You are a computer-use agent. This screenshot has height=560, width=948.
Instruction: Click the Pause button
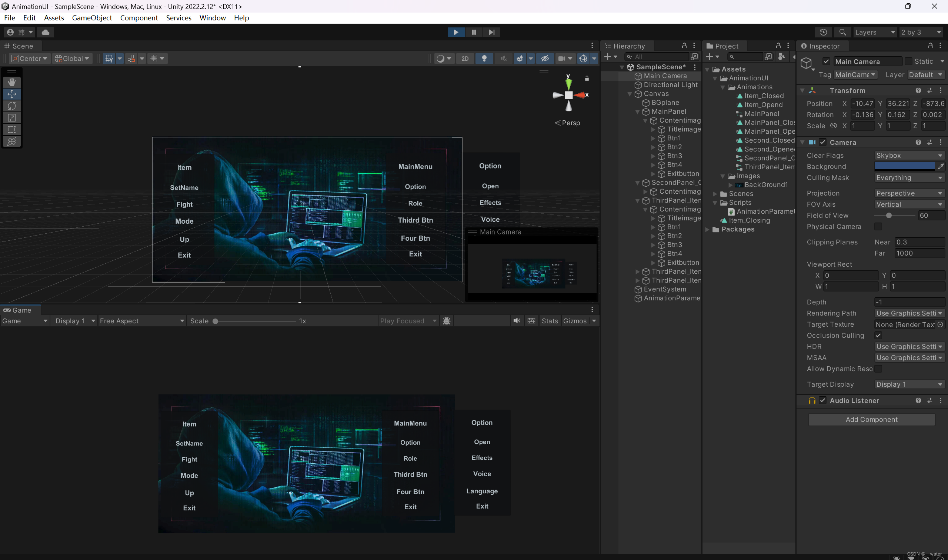click(474, 32)
